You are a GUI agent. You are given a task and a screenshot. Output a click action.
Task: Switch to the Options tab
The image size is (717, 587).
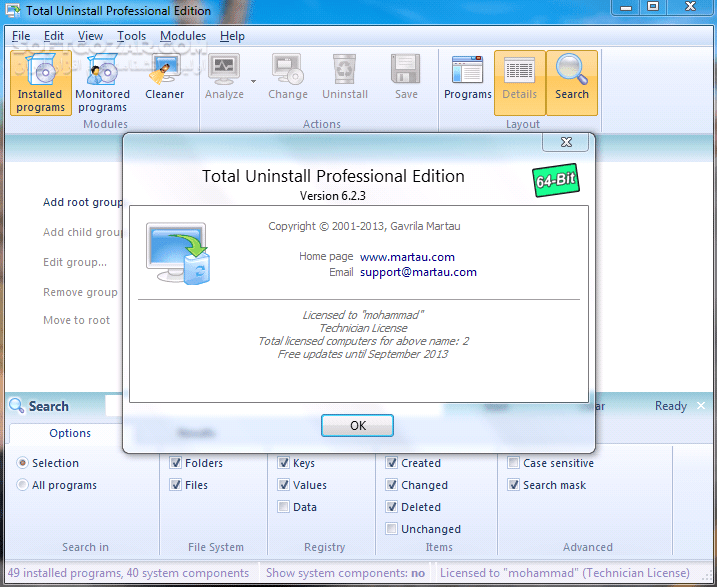point(70,433)
